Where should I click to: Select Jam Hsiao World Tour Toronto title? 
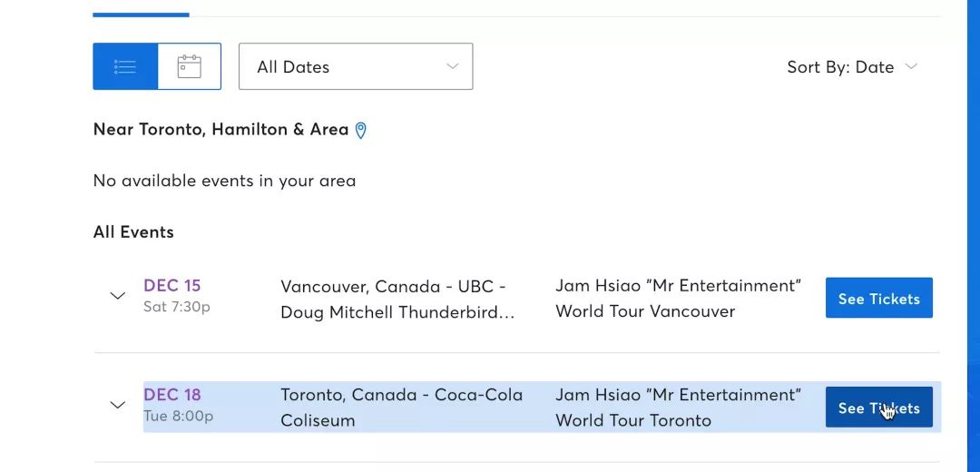(x=678, y=408)
